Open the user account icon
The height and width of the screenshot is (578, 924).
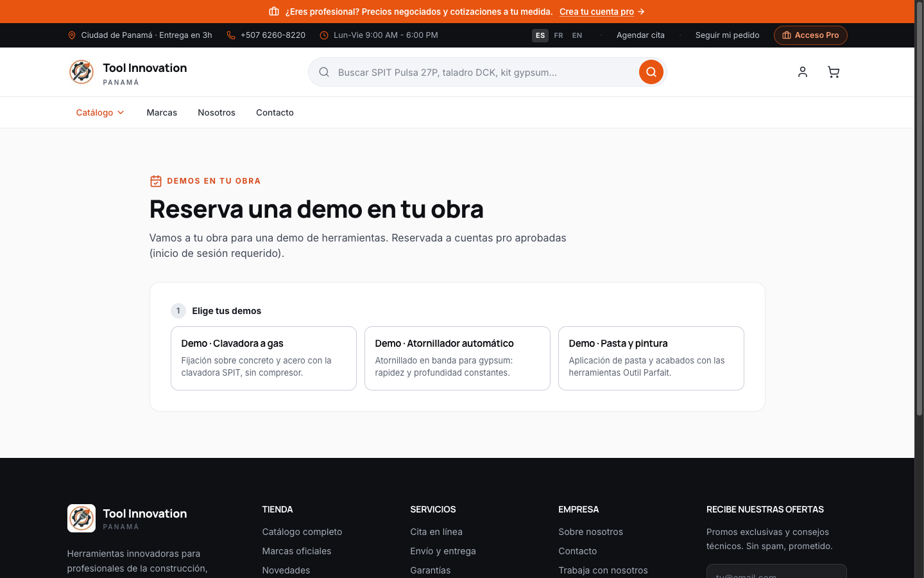[x=803, y=72]
